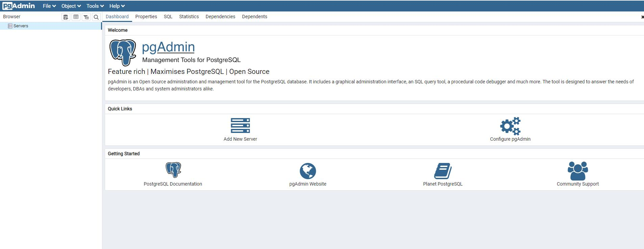Click the Add New Server icon
Viewport: 644px width, 249px height.
pos(240,126)
